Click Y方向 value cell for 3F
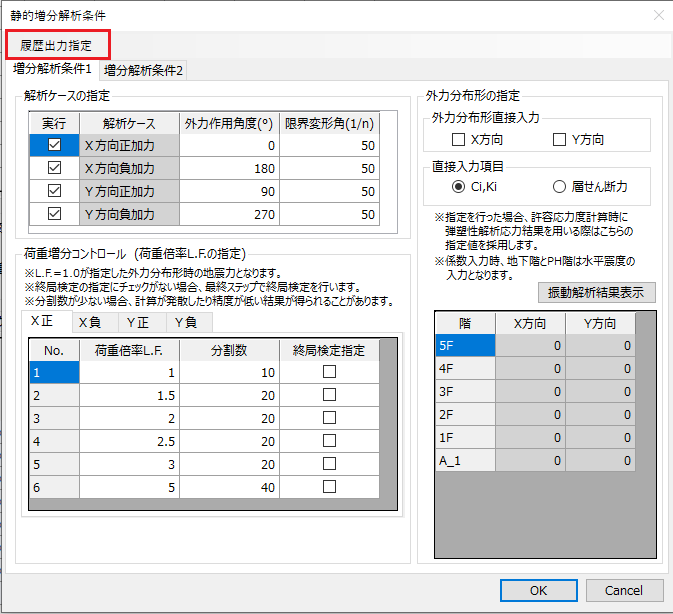 pyautogui.click(x=600, y=391)
